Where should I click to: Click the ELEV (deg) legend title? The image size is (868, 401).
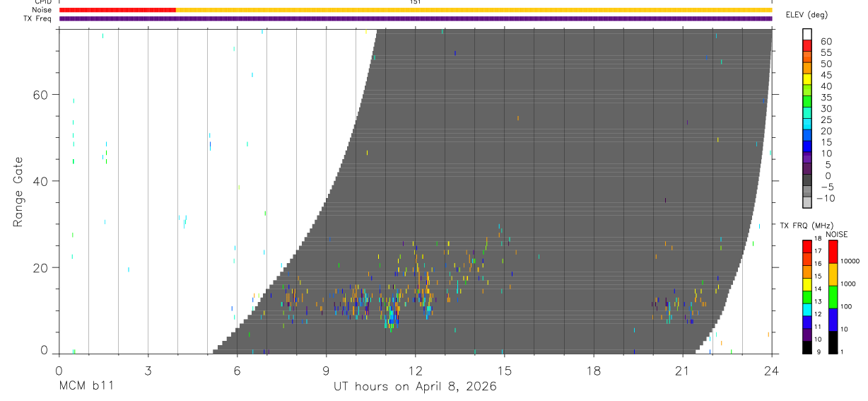(x=807, y=15)
